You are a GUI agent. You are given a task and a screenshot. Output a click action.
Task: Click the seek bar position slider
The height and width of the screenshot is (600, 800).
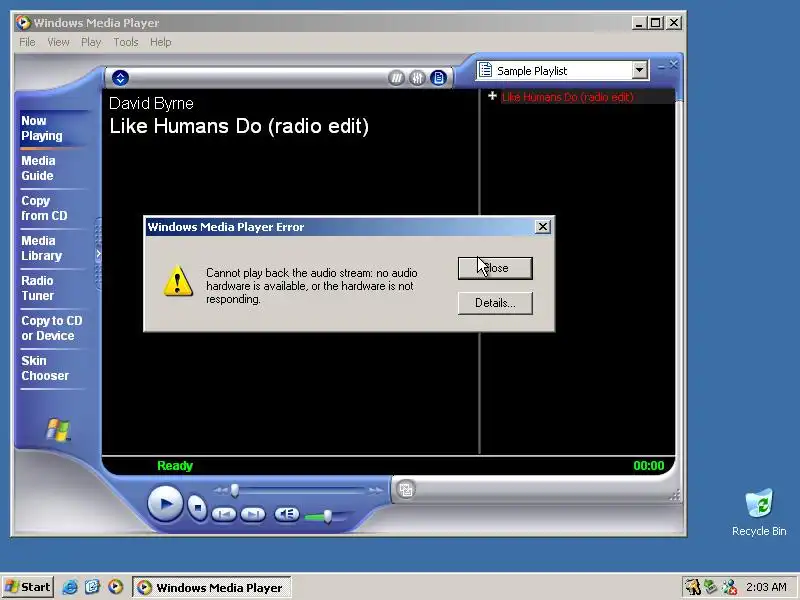(x=234, y=491)
